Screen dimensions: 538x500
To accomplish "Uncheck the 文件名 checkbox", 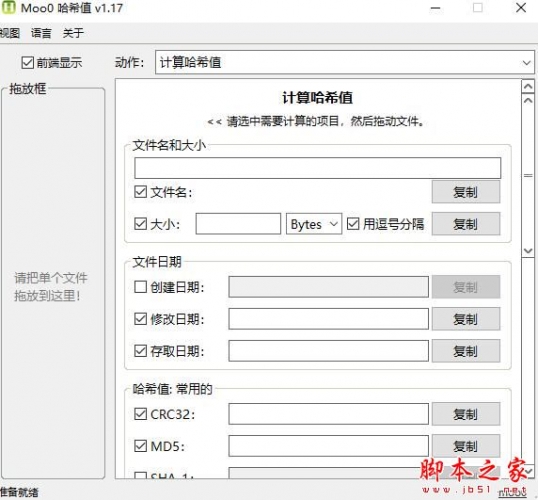I will (140, 192).
